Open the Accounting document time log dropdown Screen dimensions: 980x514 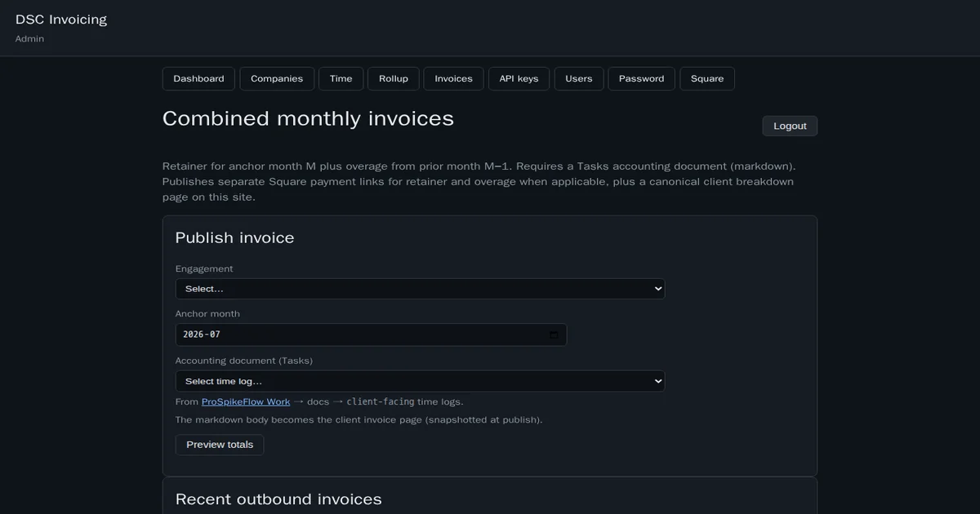tap(420, 381)
